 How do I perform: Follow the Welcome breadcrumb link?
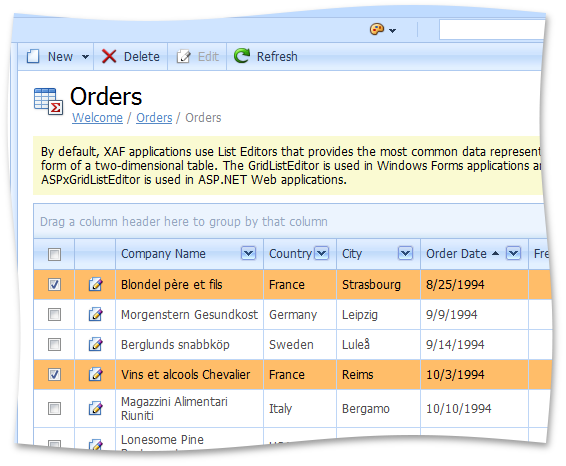(x=97, y=118)
